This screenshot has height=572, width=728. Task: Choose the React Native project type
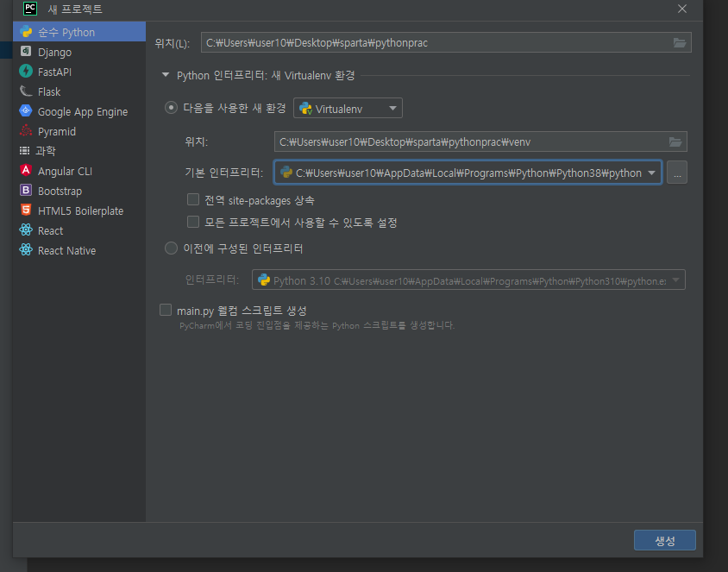(x=79, y=250)
